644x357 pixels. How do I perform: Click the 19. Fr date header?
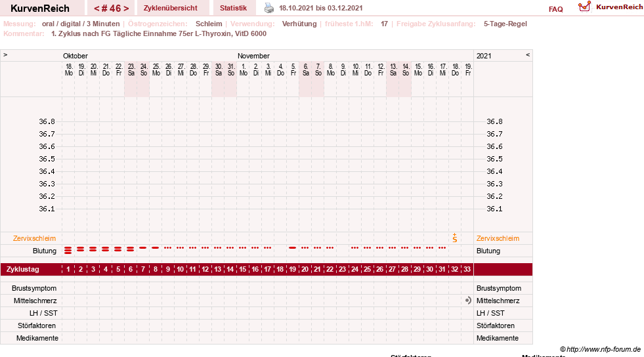click(x=468, y=70)
